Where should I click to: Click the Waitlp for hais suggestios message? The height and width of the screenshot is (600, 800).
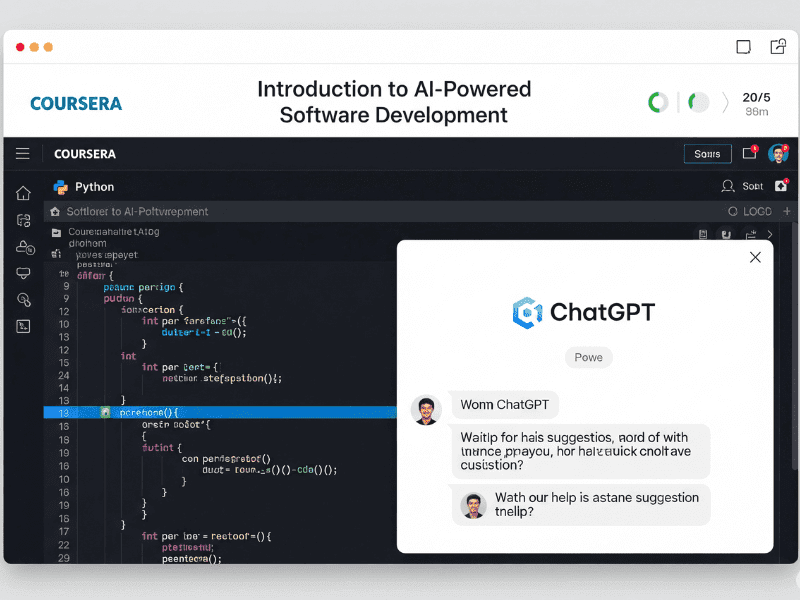581,451
